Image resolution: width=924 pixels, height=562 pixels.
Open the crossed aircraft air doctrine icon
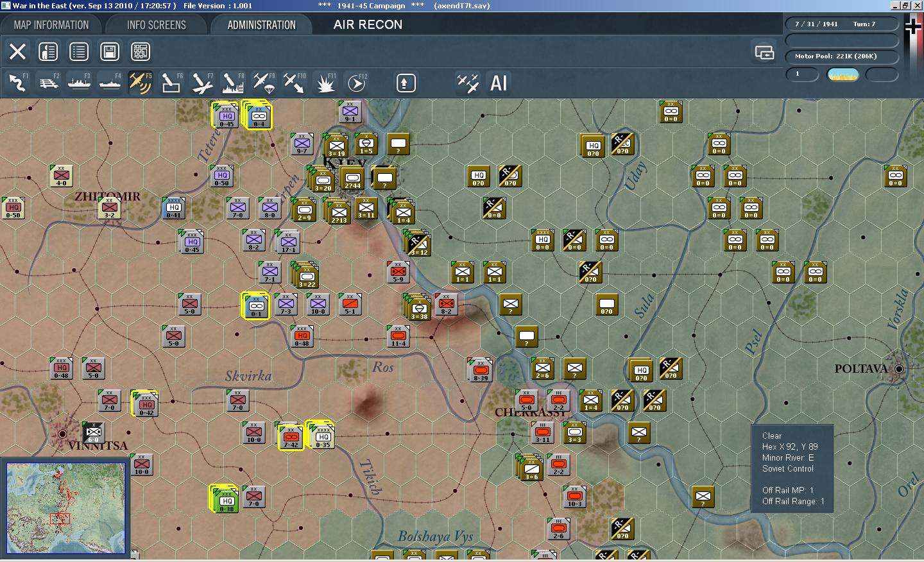(x=468, y=83)
